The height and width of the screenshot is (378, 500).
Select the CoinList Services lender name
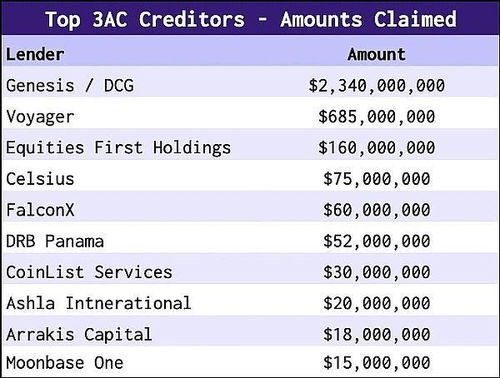coord(89,272)
